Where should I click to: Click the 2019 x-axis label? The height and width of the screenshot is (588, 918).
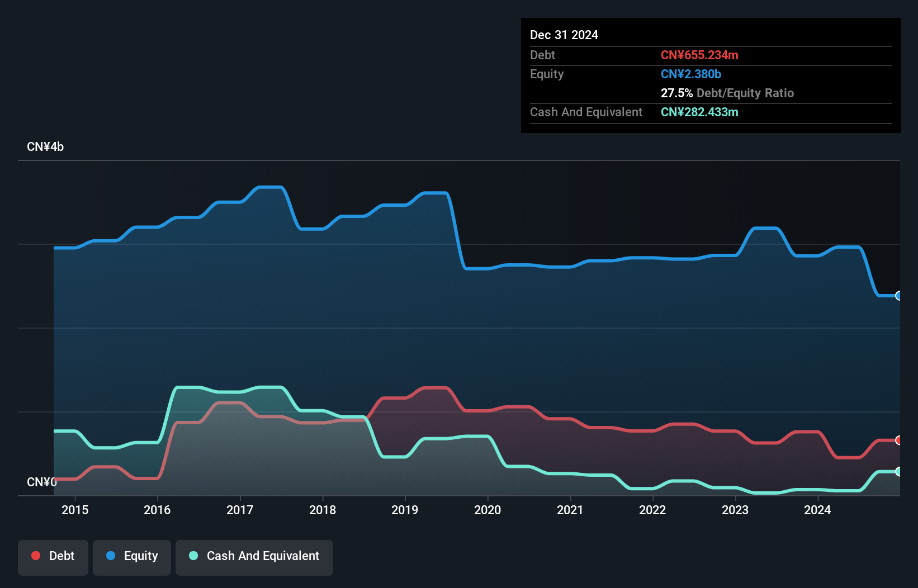click(405, 510)
